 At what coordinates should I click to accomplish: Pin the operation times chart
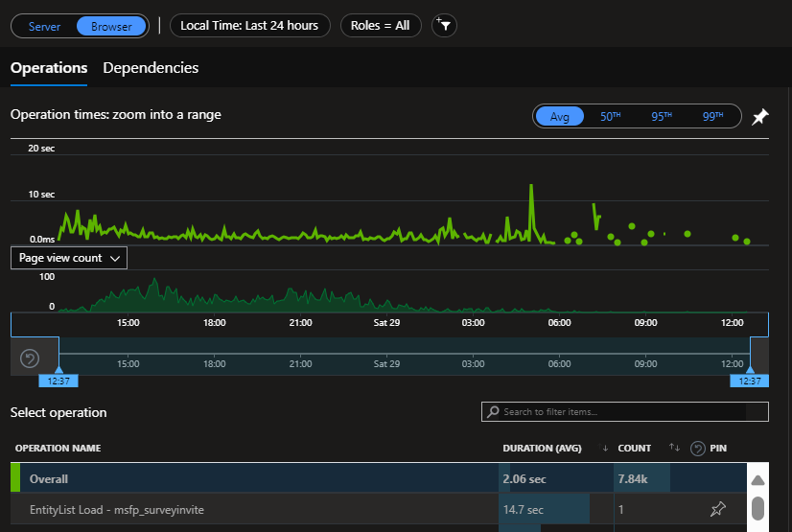759,117
